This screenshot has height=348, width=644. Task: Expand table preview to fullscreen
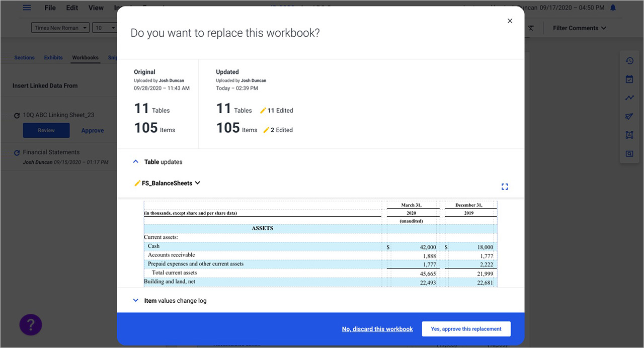coord(505,187)
